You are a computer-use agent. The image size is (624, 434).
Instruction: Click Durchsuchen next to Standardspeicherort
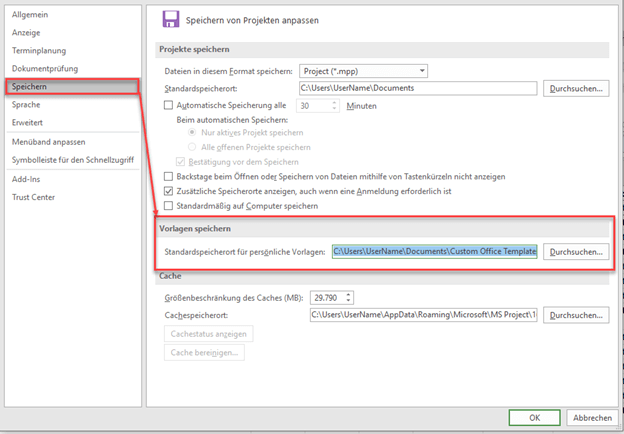pos(576,88)
